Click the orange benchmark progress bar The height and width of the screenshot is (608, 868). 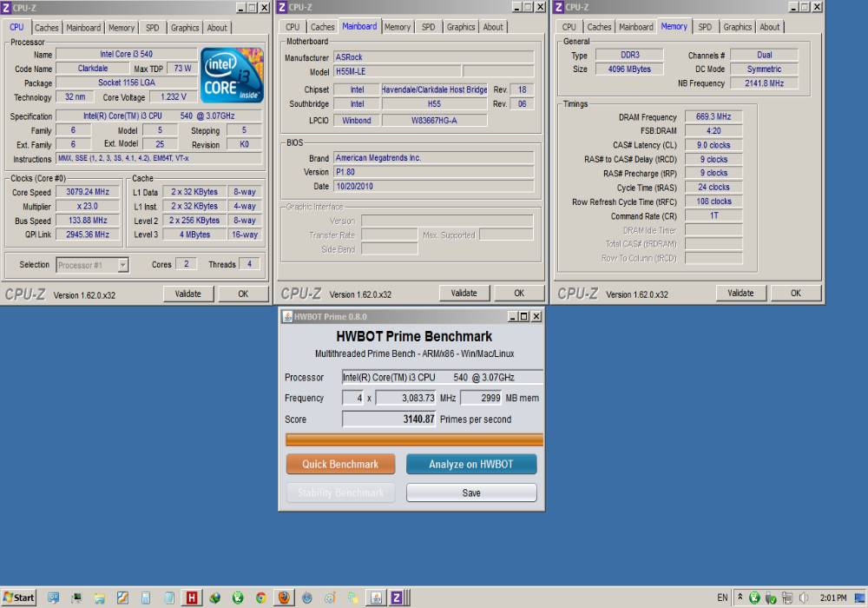(414, 439)
